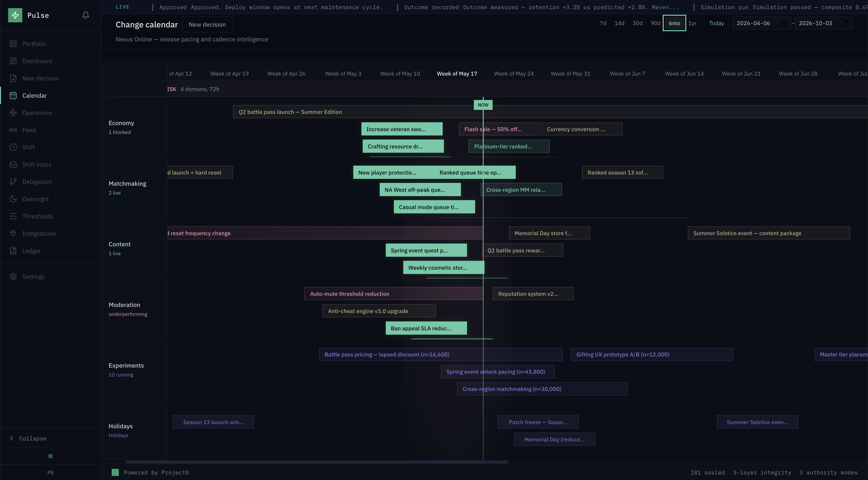Open Ban appeal SLA reduc... event
This screenshot has width=868, height=480.
coord(426,328)
